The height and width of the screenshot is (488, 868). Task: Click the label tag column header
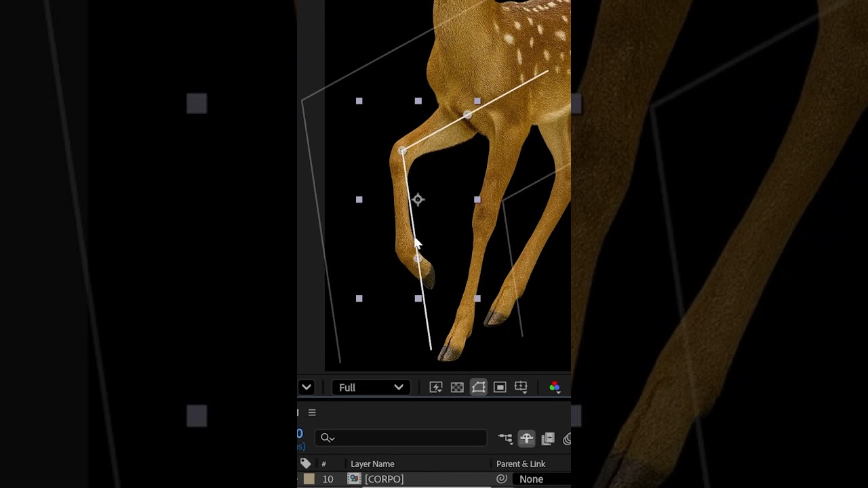(306, 464)
